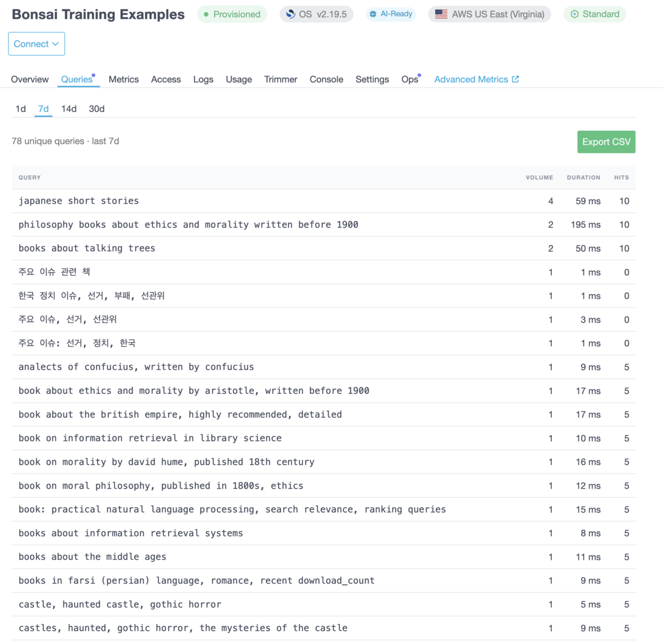The width and height of the screenshot is (663, 644).
Task: Open the Connect dropdown
Action: point(36,44)
